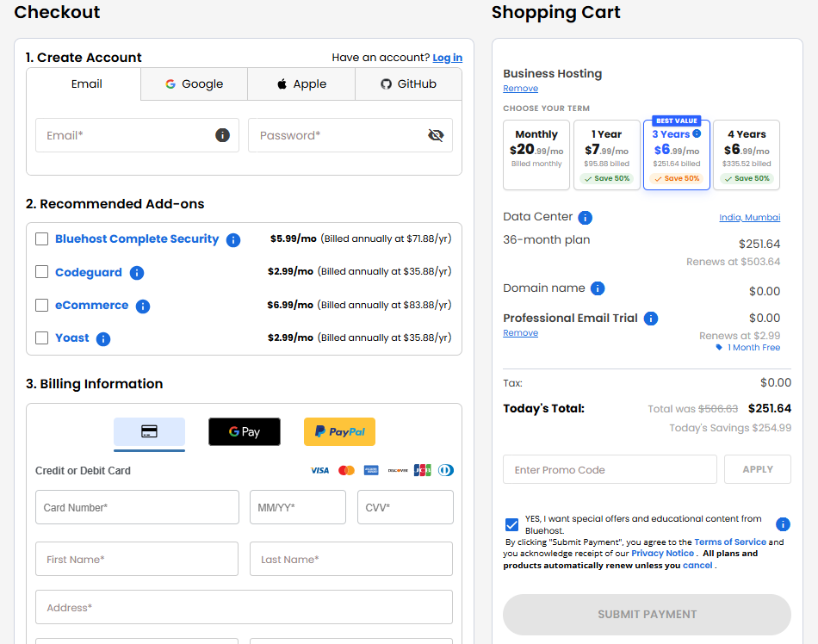The width and height of the screenshot is (818, 644).
Task: Click the 1 Month Free tag
Action: (748, 347)
